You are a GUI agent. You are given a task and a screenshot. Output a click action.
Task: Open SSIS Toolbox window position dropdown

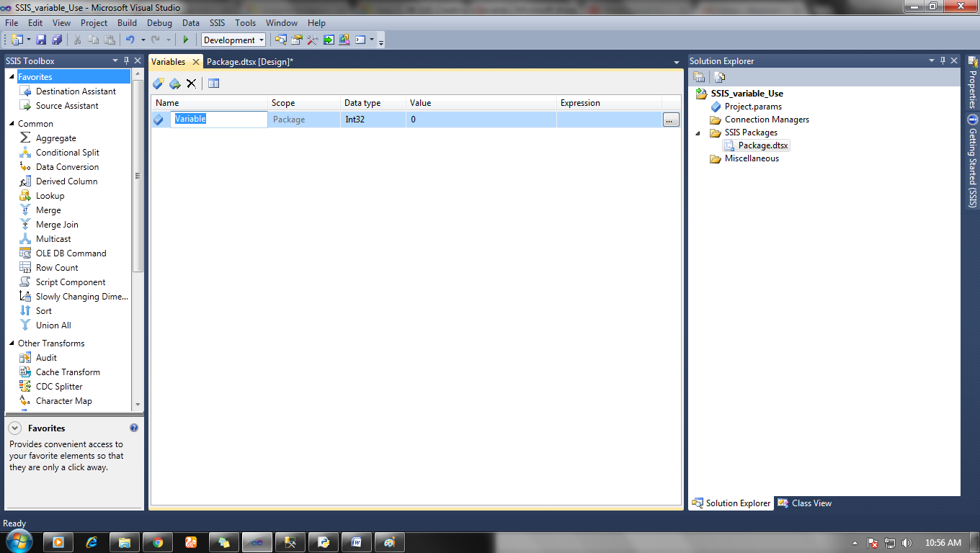coord(115,61)
